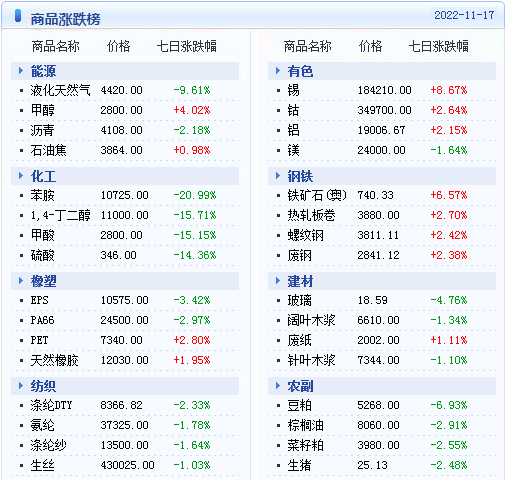The height and width of the screenshot is (480, 506).
Task: Click the -9.61% change for 液化天然气
Action: tap(192, 90)
